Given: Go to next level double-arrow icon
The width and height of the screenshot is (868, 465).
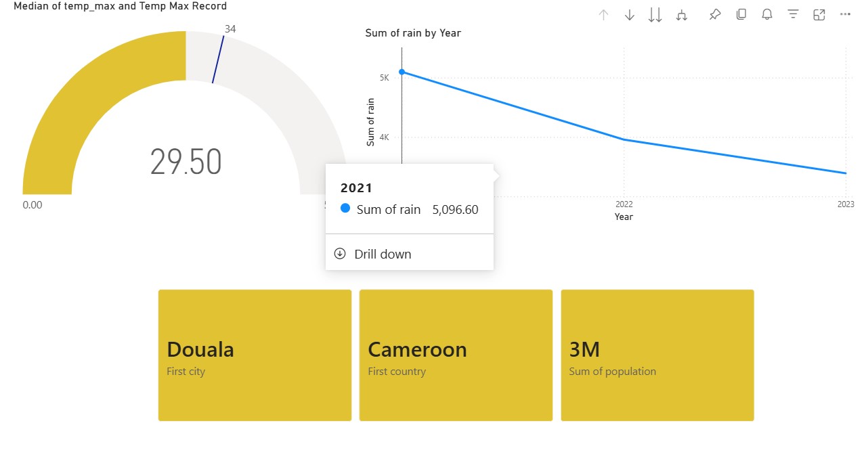Looking at the screenshot, I should [655, 15].
